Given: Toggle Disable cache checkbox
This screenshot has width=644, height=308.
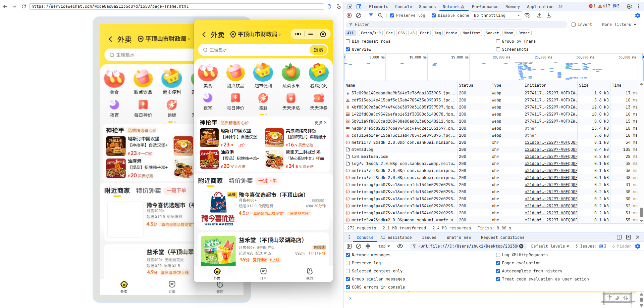Looking at the screenshot, I should click(434, 15).
